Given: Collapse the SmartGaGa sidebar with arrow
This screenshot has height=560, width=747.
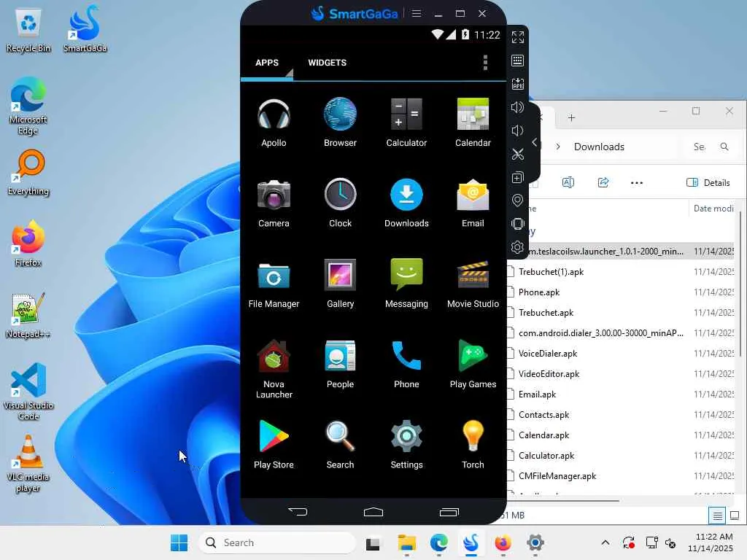Looking at the screenshot, I should coord(535,142).
